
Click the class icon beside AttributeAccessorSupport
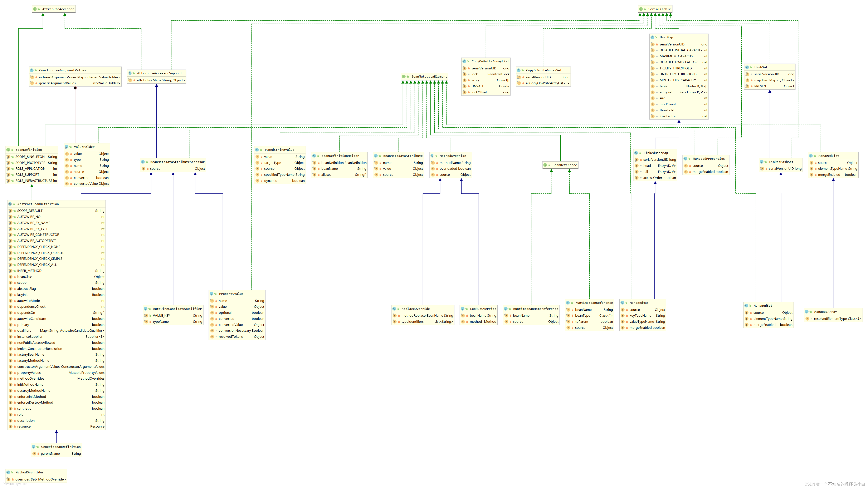(x=130, y=73)
